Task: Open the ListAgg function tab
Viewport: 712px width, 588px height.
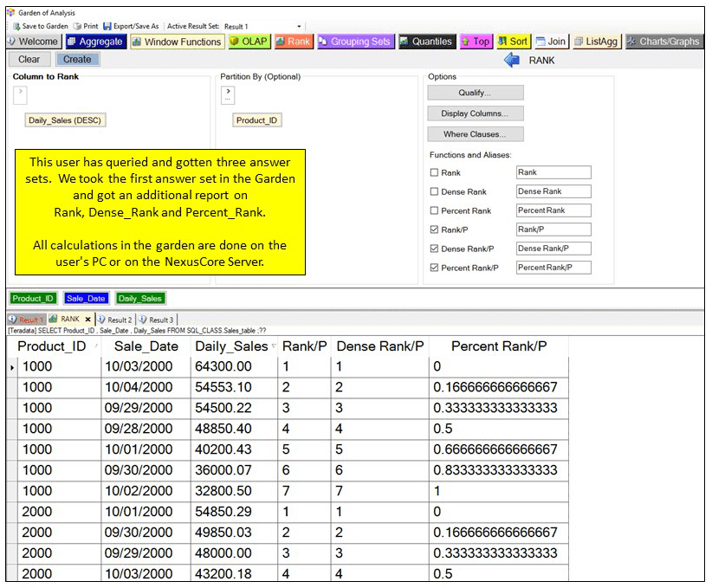Action: click(x=595, y=42)
